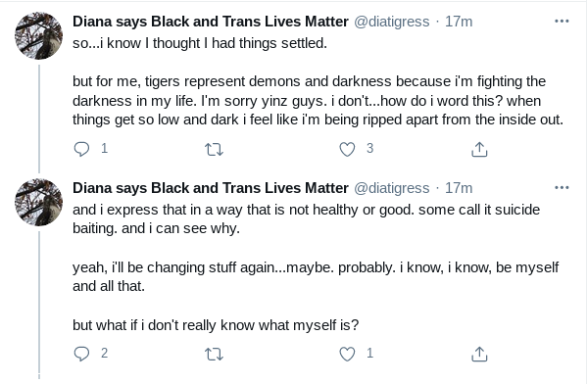Visit @diatigress handle on second tweet

point(391,188)
